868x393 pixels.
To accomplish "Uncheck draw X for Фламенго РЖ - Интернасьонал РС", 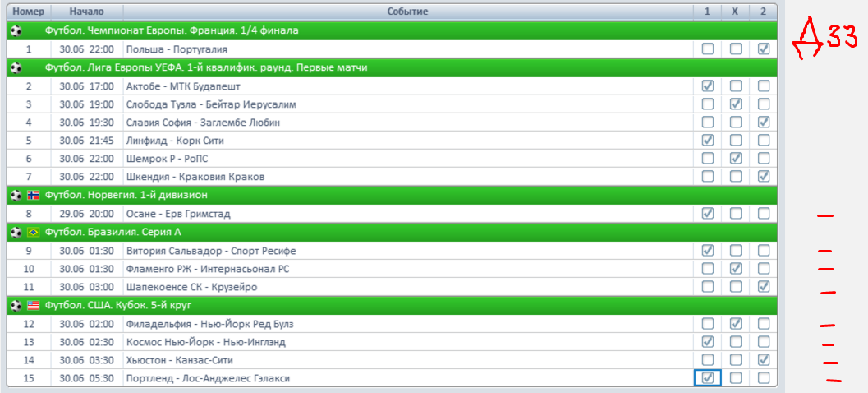I will tap(735, 269).
